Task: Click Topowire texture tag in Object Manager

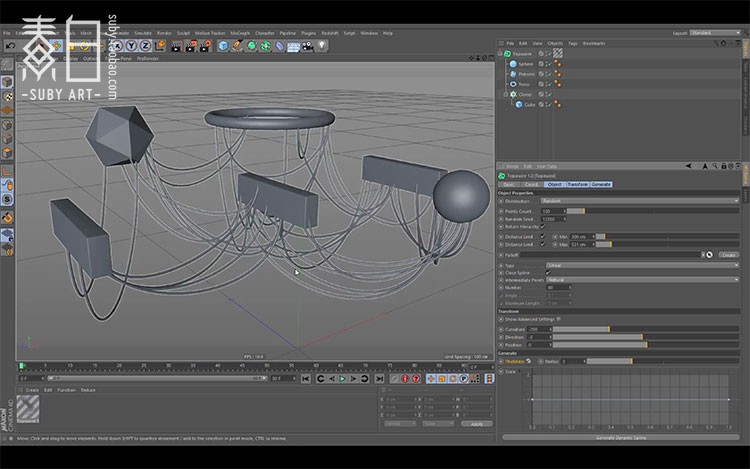Action: click(558, 53)
